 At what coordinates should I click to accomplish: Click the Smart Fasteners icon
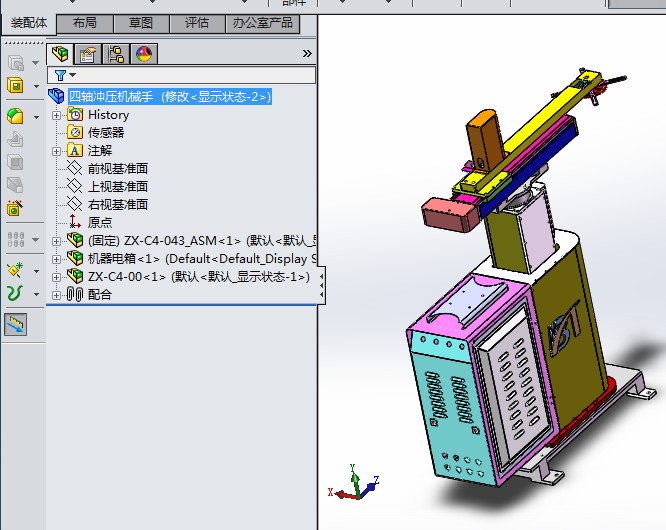pos(15,208)
